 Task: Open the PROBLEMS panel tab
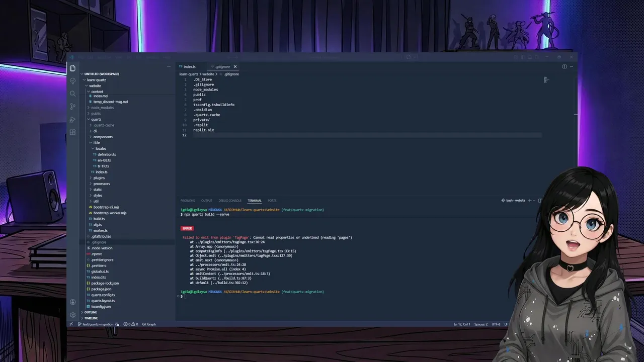click(188, 201)
